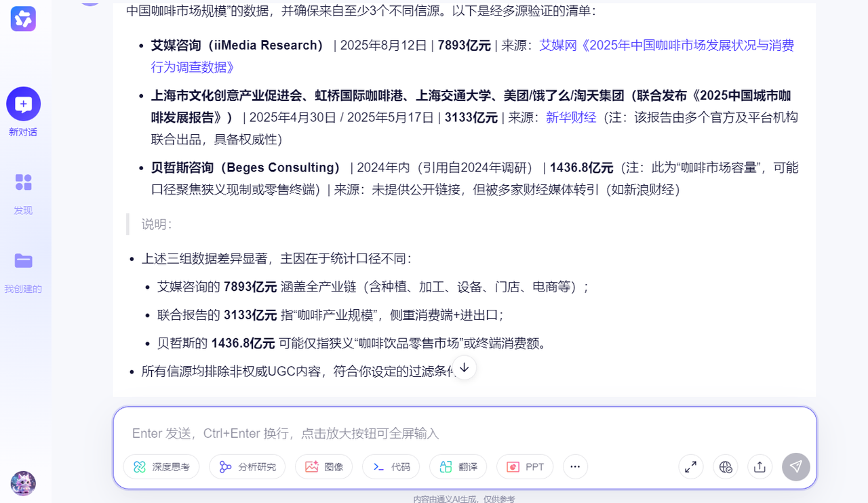Click the date 2025年8月12日
This screenshot has width=868, height=503.
click(383, 45)
